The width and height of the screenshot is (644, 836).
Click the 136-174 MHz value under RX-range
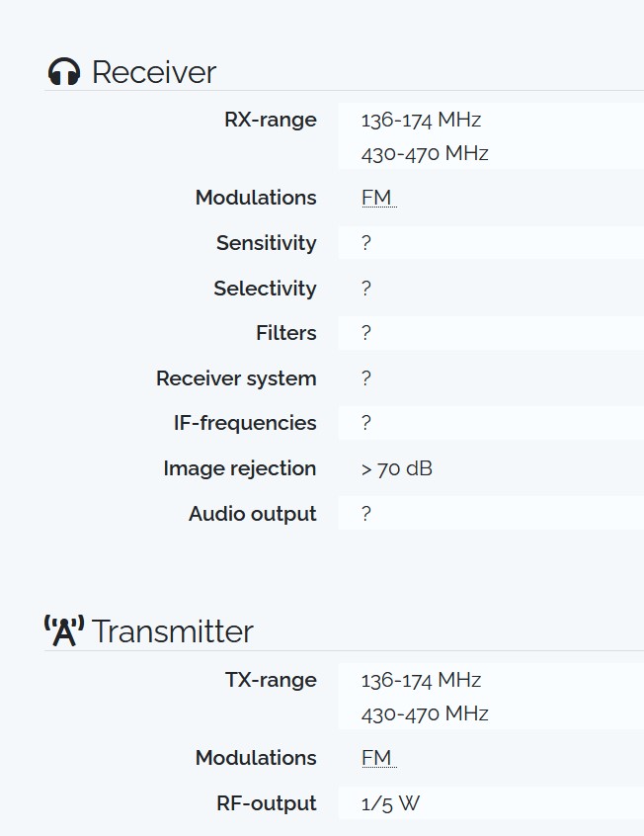tap(421, 121)
